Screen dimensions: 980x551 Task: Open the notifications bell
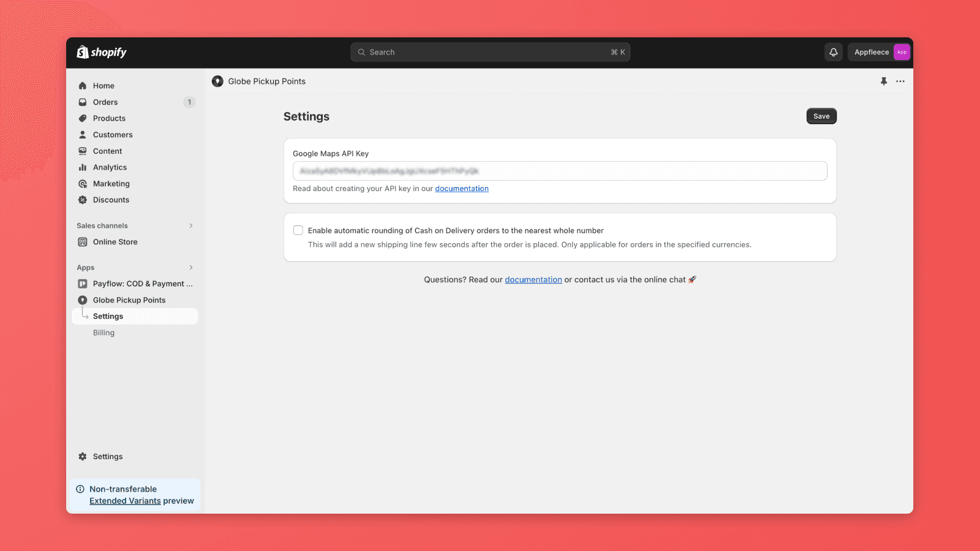[834, 52]
